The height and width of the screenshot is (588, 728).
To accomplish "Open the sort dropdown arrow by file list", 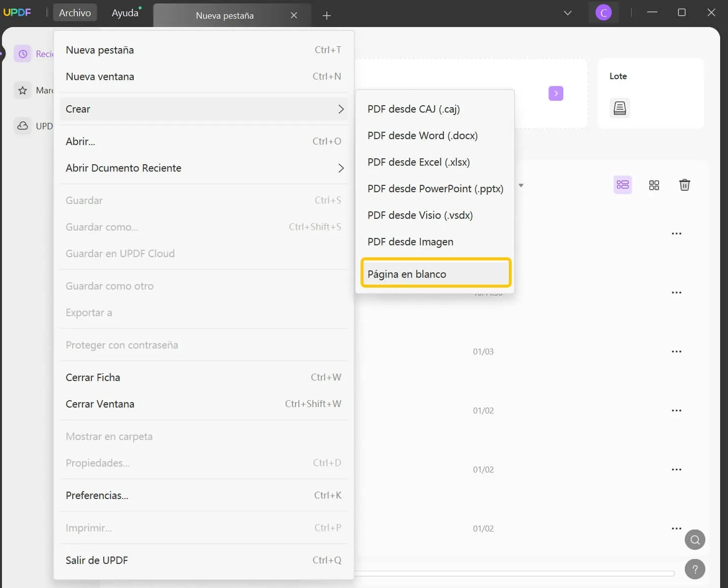I will click(x=521, y=185).
